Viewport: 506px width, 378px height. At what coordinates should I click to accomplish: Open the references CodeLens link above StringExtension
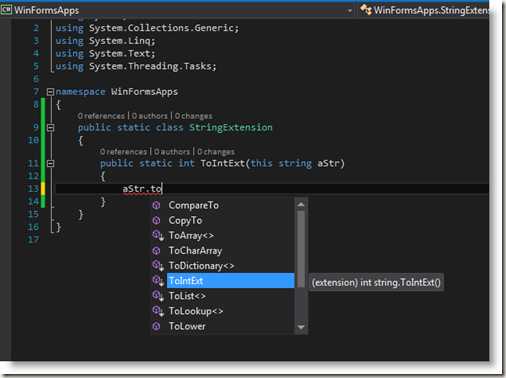point(101,116)
